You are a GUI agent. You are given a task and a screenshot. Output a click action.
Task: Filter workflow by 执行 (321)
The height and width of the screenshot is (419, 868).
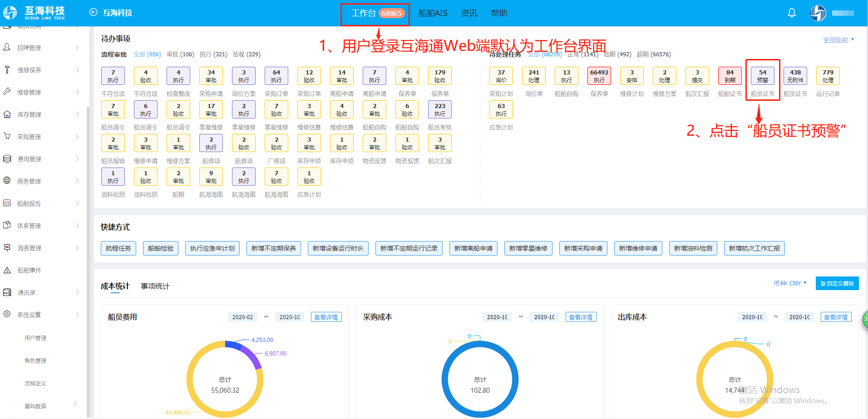(x=213, y=54)
